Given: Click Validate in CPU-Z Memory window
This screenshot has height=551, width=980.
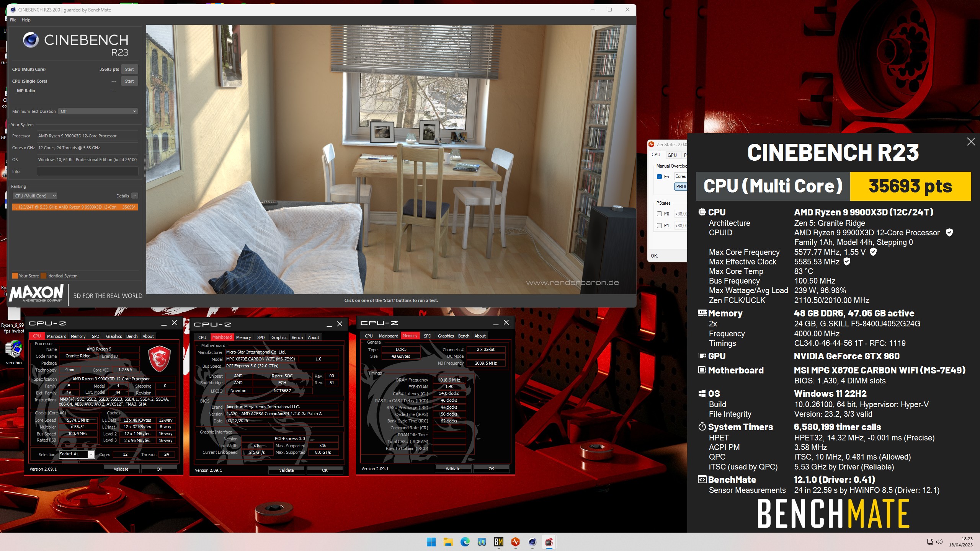Looking at the screenshot, I should click(453, 468).
